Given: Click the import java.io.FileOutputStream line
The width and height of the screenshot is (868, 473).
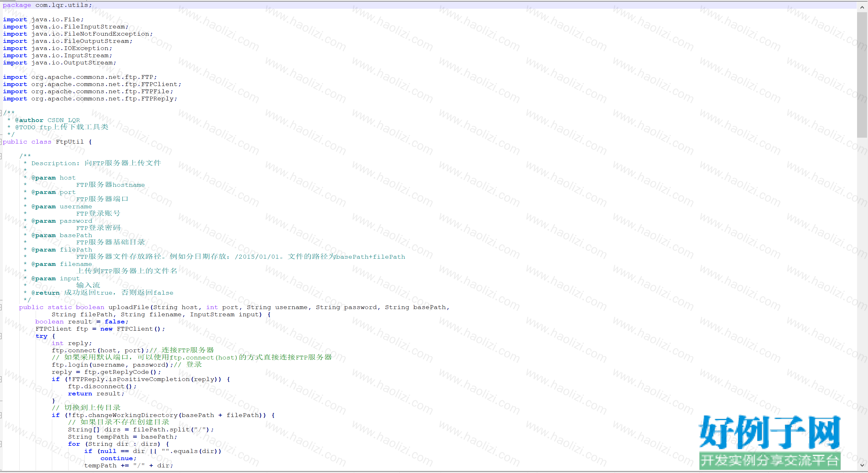Looking at the screenshot, I should [x=68, y=41].
